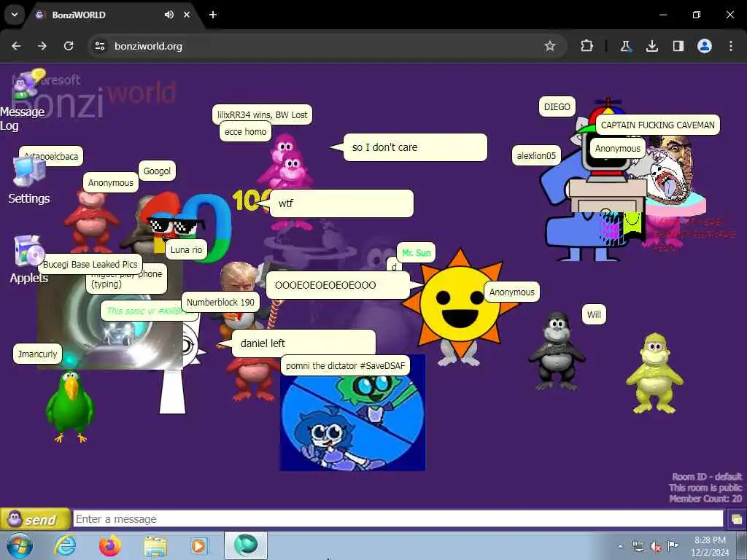Click the alexlion05 name tag
This screenshot has height=560, width=747.
536,156
